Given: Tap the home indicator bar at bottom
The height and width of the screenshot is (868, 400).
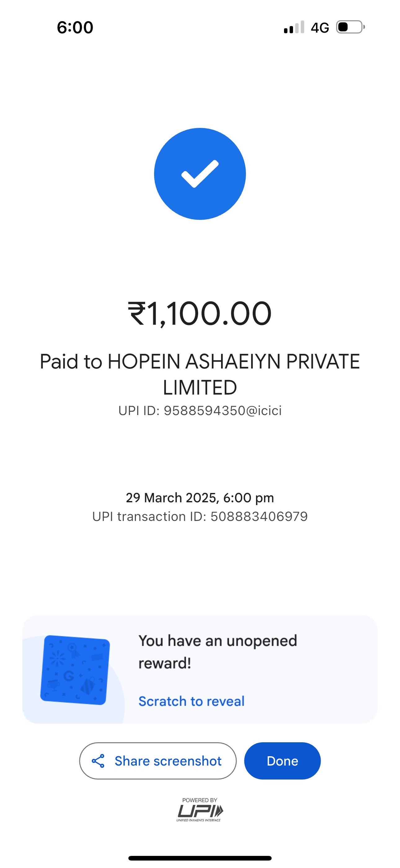Looking at the screenshot, I should coord(200,858).
